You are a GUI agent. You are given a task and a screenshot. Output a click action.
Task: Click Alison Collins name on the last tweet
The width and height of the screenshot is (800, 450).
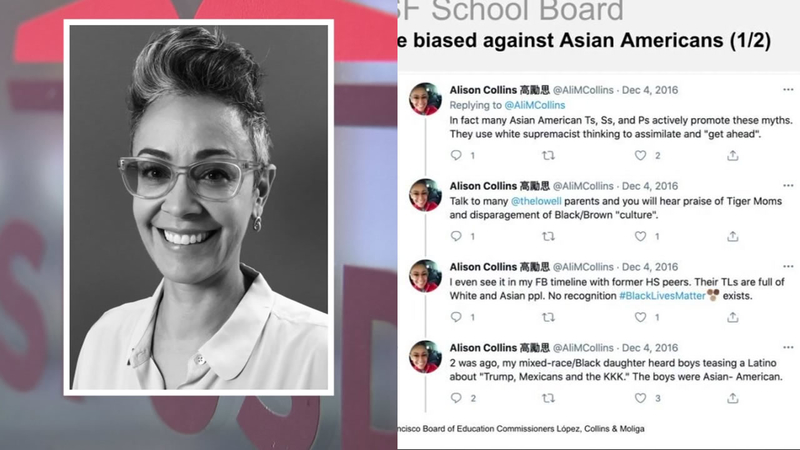pyautogui.click(x=483, y=348)
